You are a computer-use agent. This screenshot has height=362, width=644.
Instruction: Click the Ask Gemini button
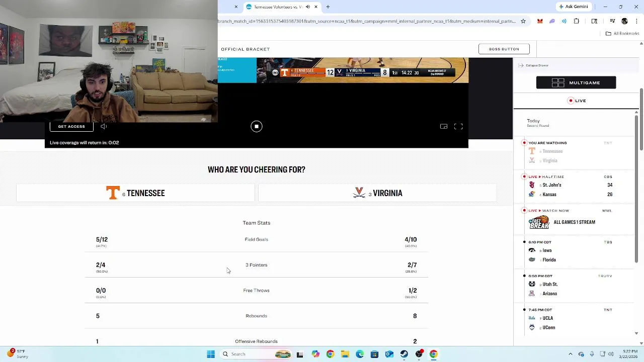pyautogui.click(x=573, y=7)
